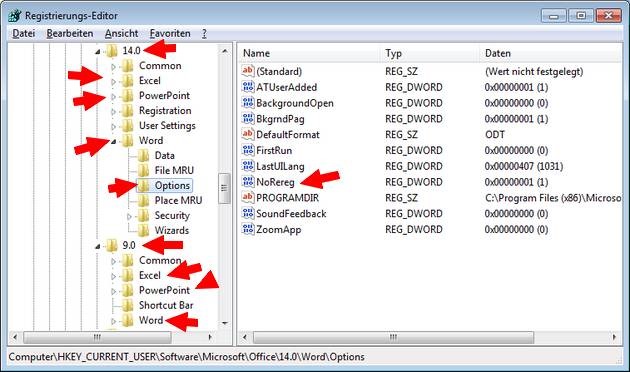This screenshot has width=630, height=372.
Task: Click the Place MRU folder icon
Action: (143, 200)
